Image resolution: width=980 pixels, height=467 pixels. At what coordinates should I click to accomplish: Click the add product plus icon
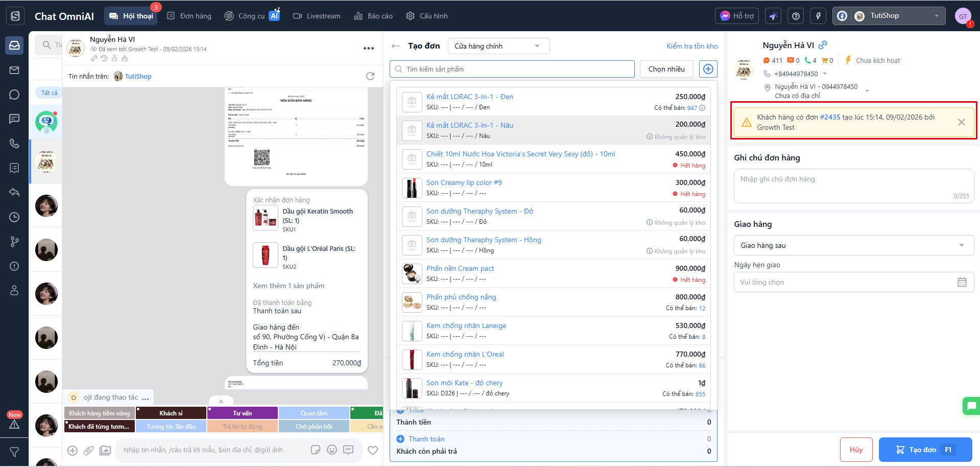[708, 69]
